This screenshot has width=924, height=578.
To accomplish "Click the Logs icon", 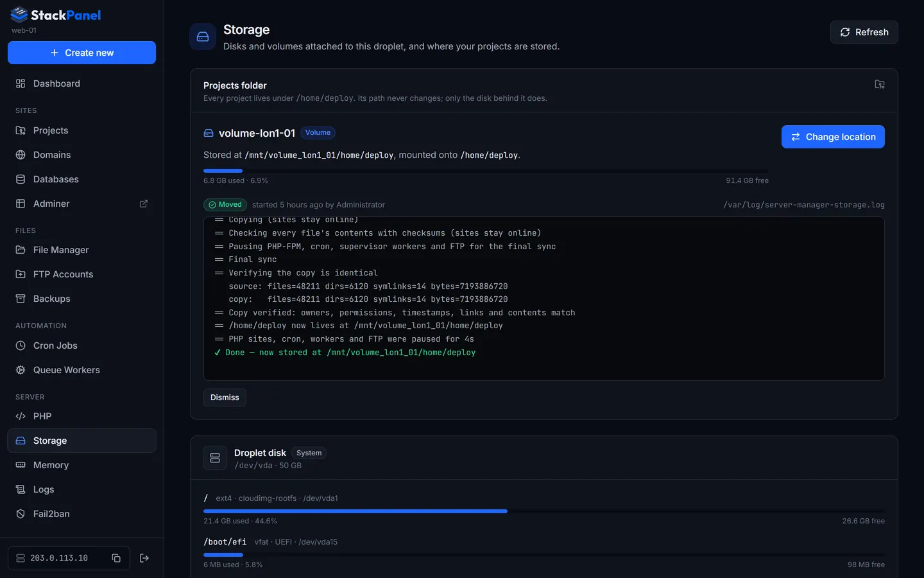I will (21, 489).
